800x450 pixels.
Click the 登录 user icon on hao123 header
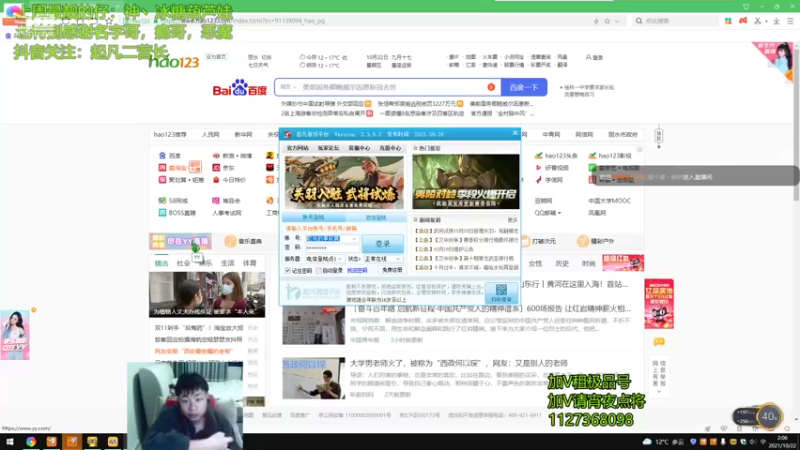tap(594, 57)
